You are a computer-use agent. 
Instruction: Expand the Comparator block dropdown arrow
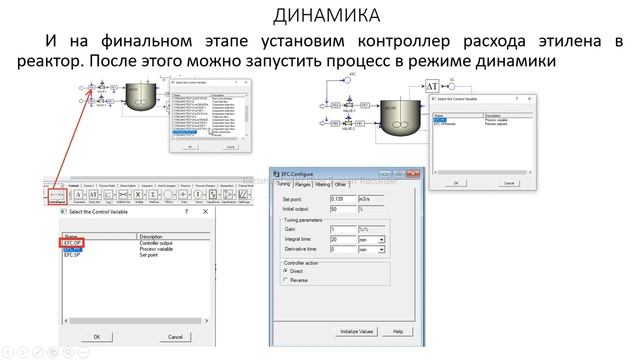click(x=85, y=195)
